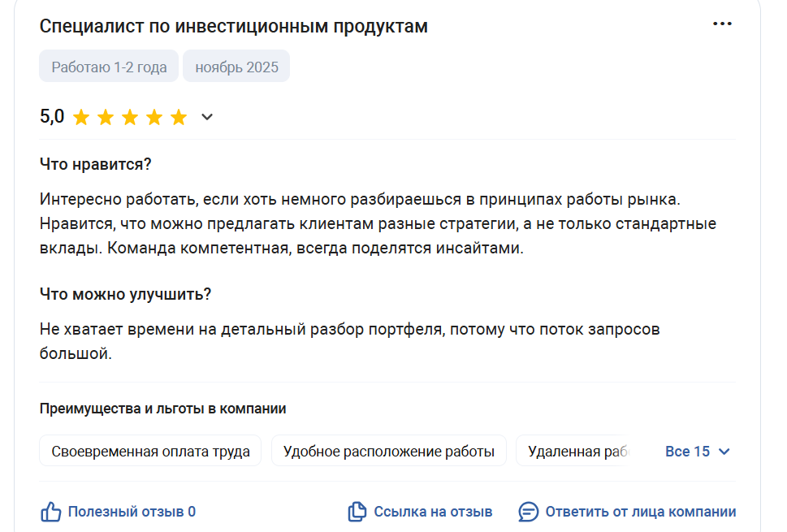Click the truncated Удаленная работа chip
This screenshot has width=787, height=532.
[x=573, y=451]
